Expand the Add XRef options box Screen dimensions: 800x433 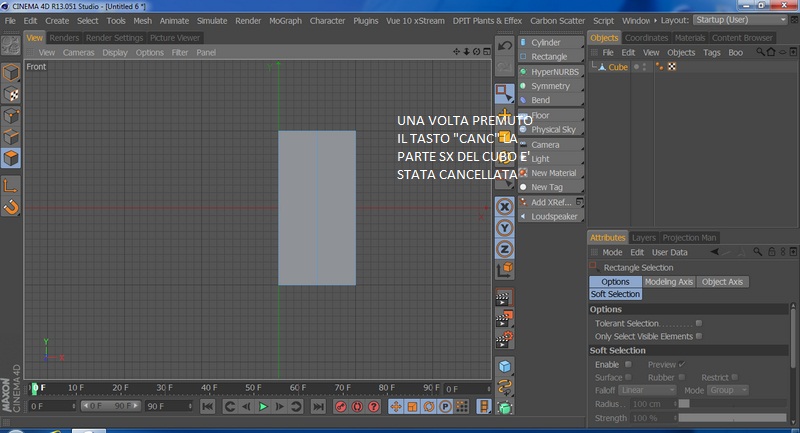[x=579, y=202]
